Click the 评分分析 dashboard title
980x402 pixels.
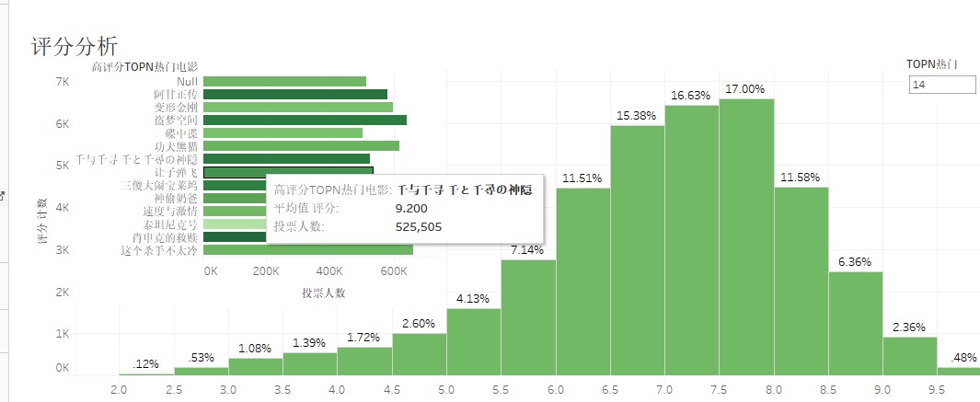pos(74,46)
